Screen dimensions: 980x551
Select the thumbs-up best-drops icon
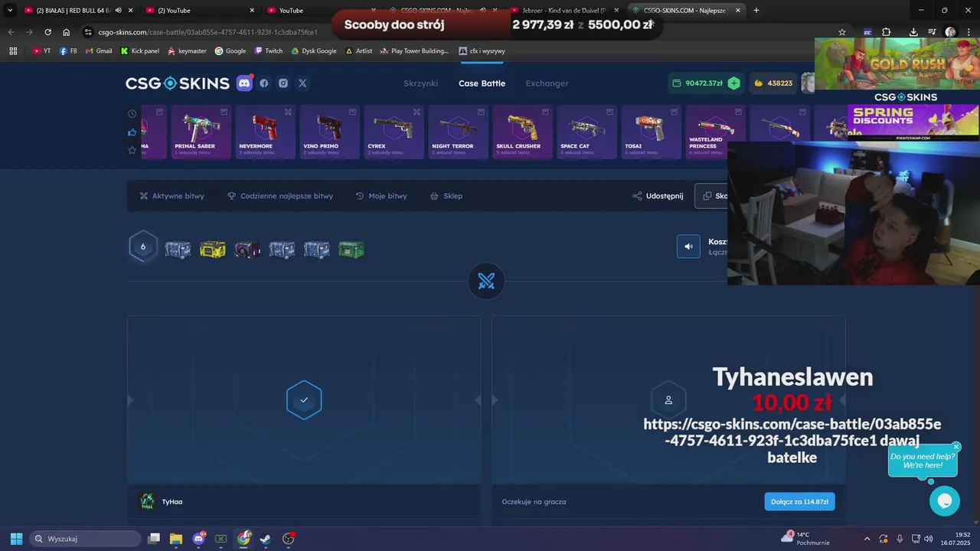click(132, 132)
